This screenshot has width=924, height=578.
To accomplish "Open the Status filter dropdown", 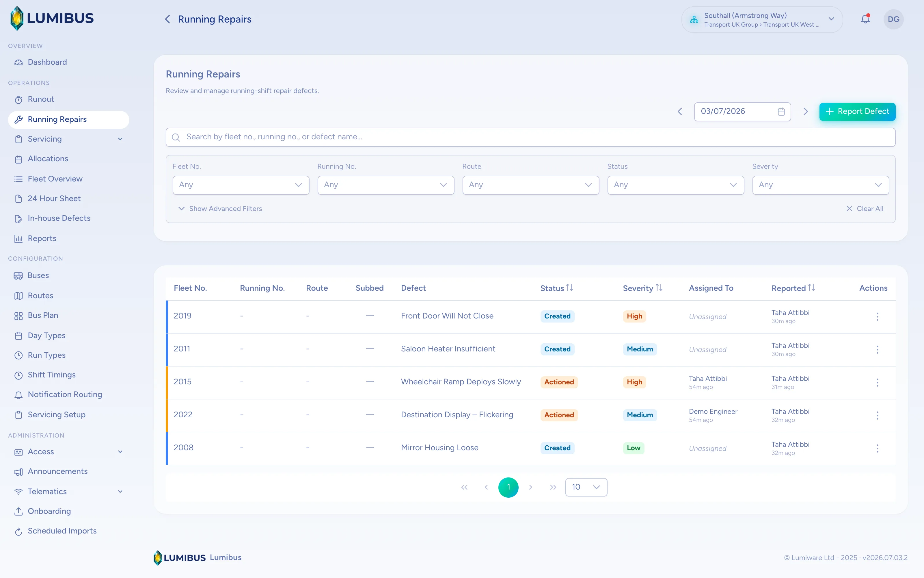I will coord(675,185).
